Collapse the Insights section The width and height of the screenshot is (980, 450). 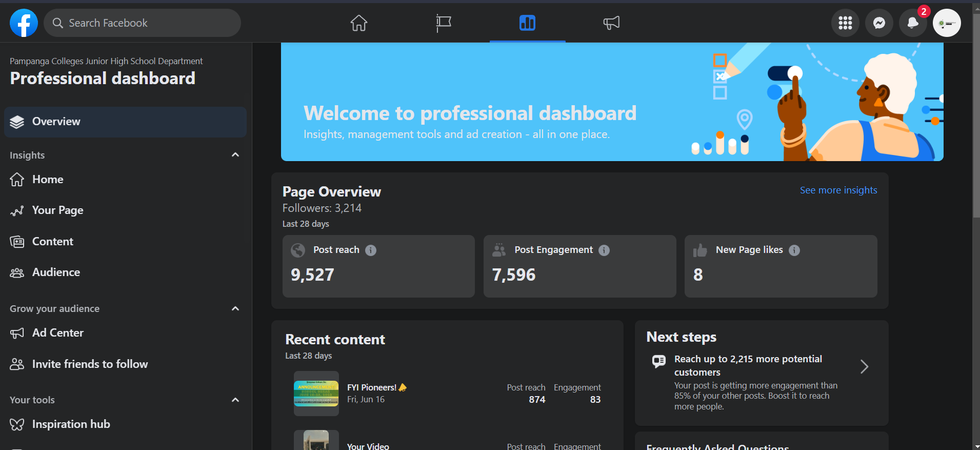point(235,155)
